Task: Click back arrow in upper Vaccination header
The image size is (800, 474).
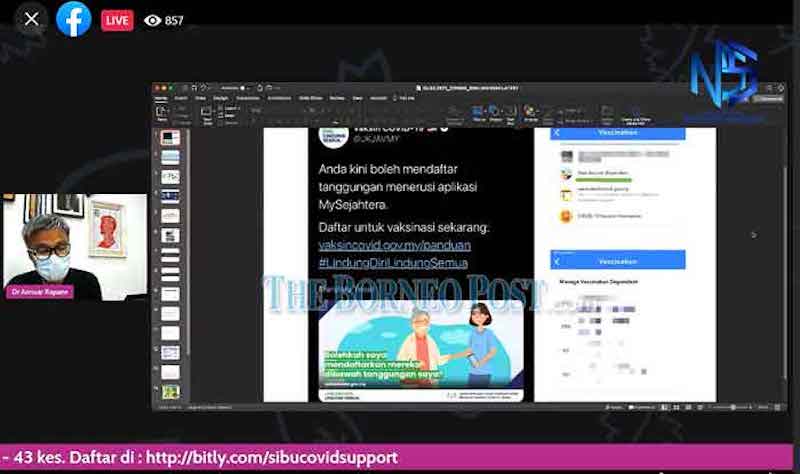Action: (557, 133)
